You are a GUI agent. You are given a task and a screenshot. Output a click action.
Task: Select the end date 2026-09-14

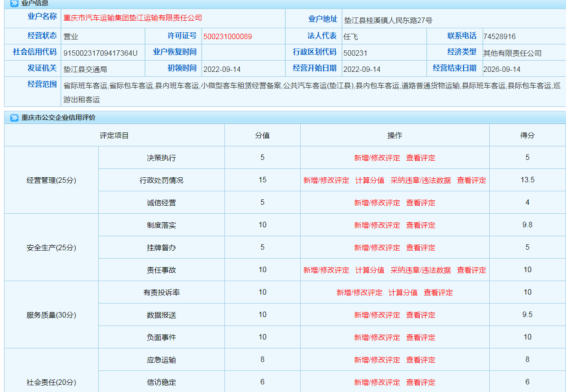[x=502, y=69]
